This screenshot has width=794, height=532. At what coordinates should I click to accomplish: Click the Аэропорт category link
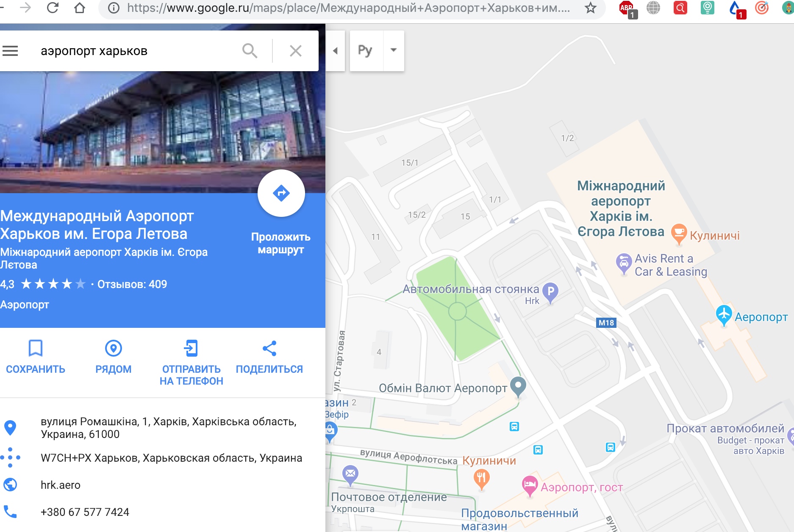tap(25, 305)
